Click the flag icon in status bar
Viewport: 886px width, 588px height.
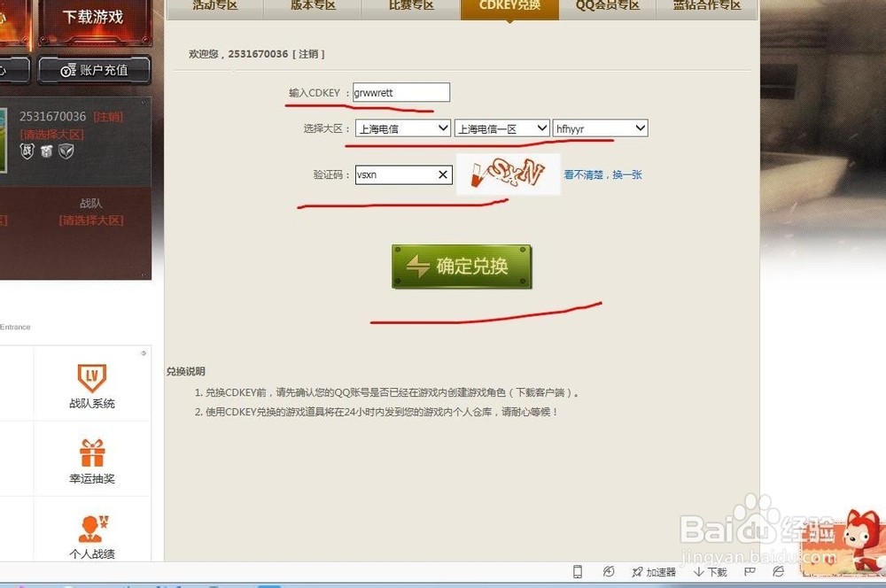tap(750, 572)
